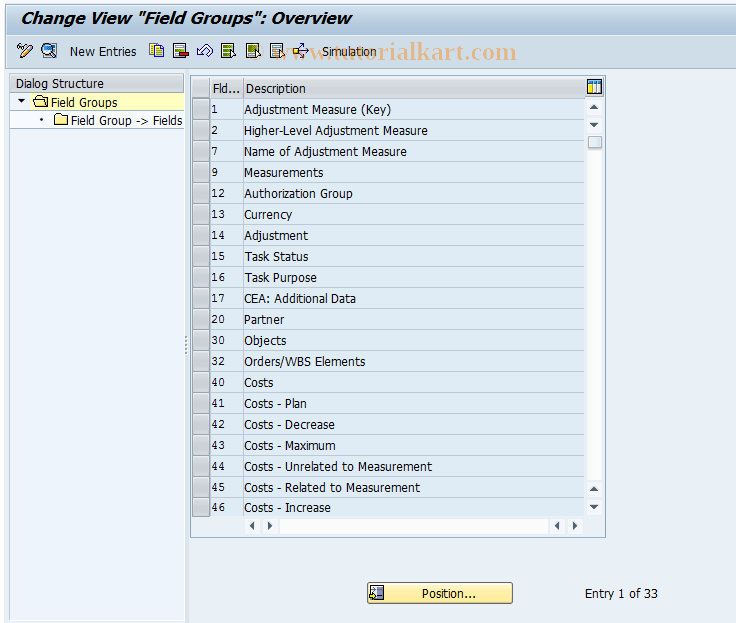The height and width of the screenshot is (623, 736).
Task: Click page up arrow at bottom of scrollbar
Action: (594, 489)
